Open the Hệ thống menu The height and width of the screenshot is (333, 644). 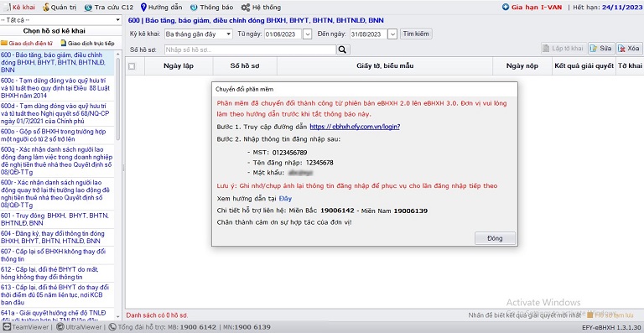(x=261, y=7)
